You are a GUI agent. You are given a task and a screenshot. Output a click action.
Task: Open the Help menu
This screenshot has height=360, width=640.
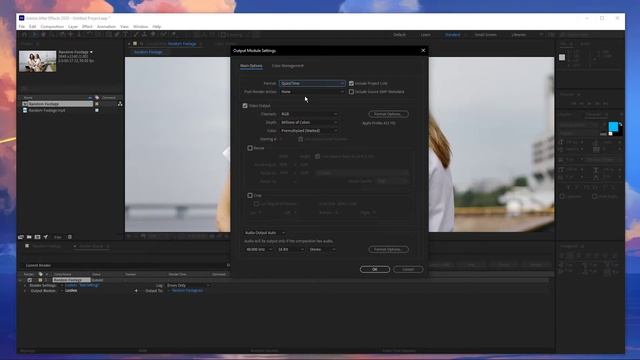pos(157,27)
